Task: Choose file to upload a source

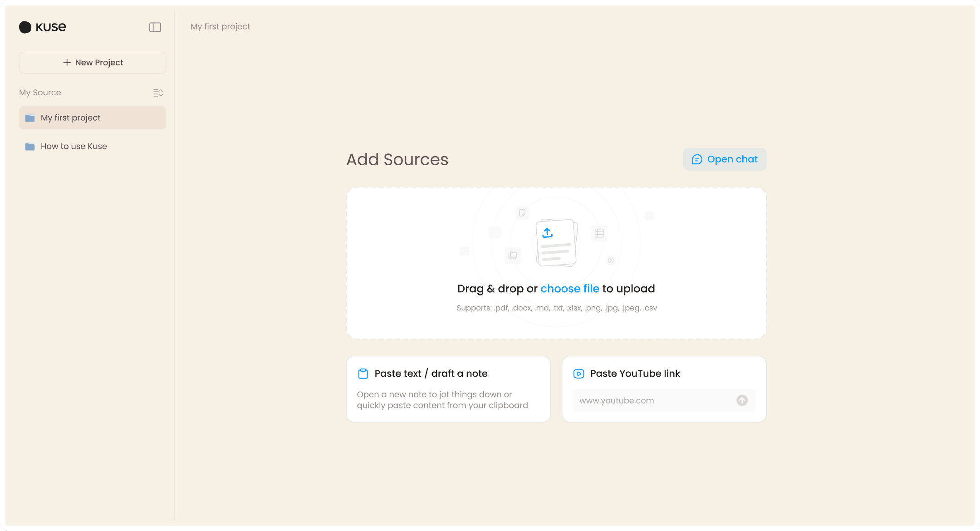Action: point(570,288)
